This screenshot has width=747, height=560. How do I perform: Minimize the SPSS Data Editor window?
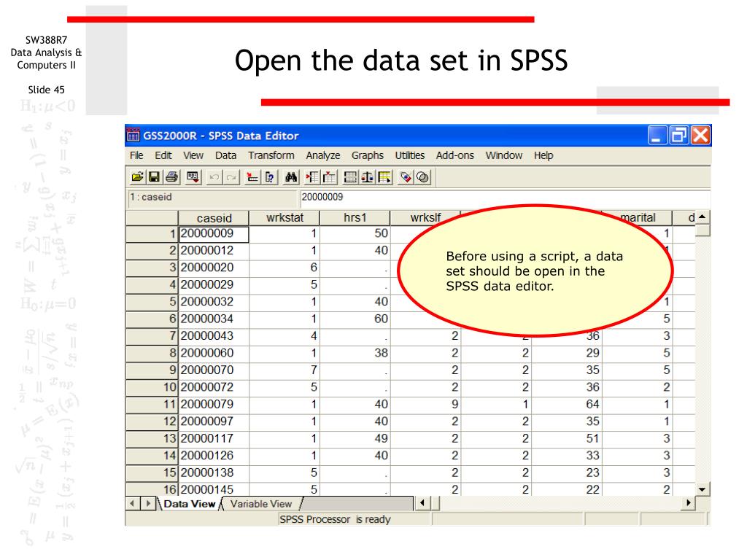657,136
